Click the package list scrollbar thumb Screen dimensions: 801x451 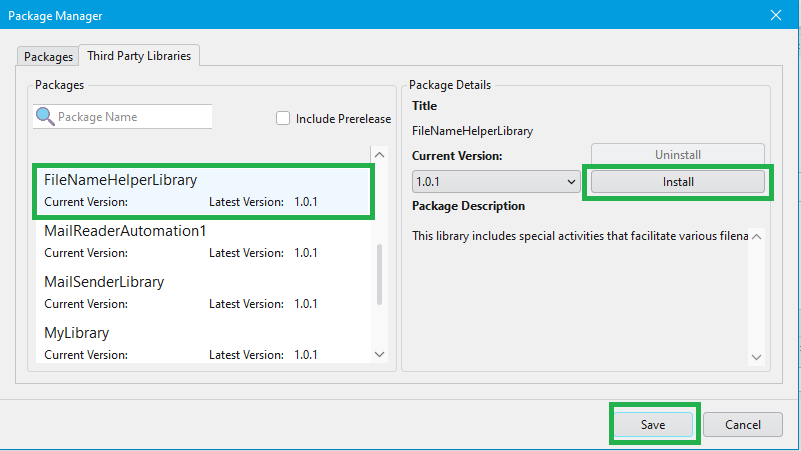tap(378, 274)
